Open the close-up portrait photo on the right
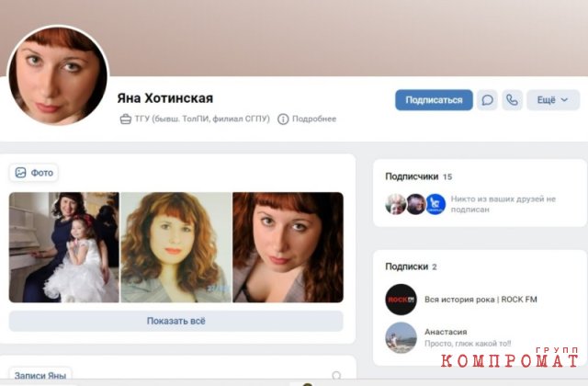This screenshot has height=386, width=588. pos(288,247)
